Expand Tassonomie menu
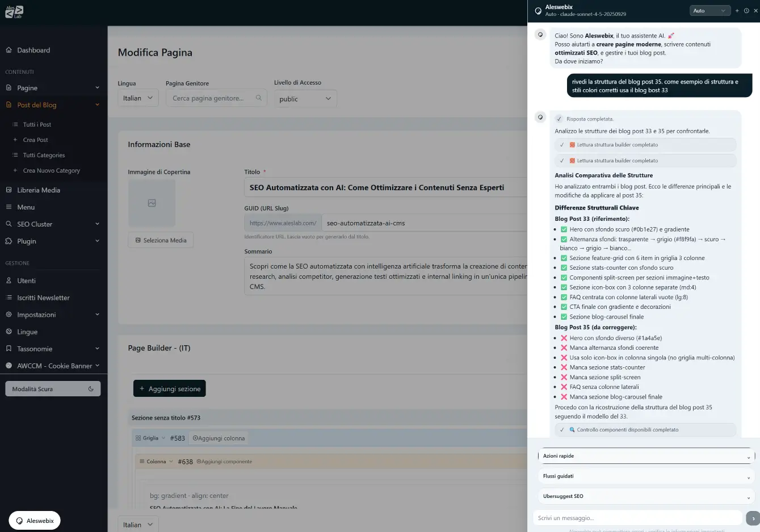The image size is (760, 532). coord(53,349)
